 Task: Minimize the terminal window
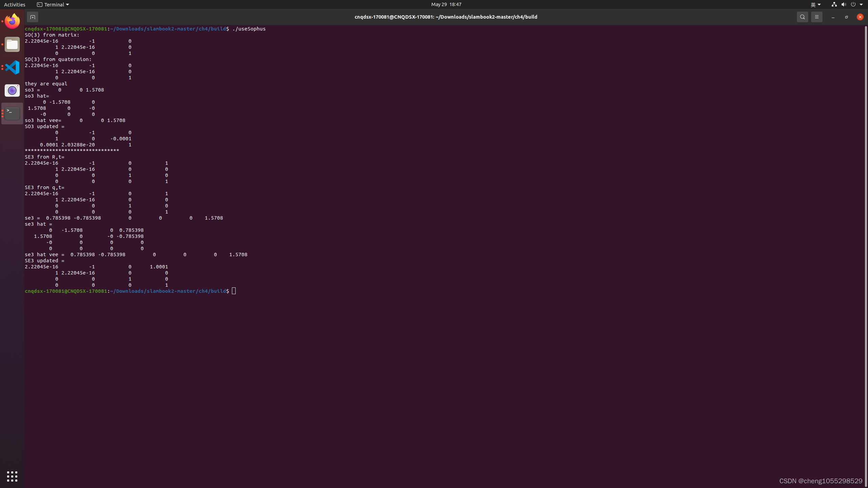tap(833, 17)
